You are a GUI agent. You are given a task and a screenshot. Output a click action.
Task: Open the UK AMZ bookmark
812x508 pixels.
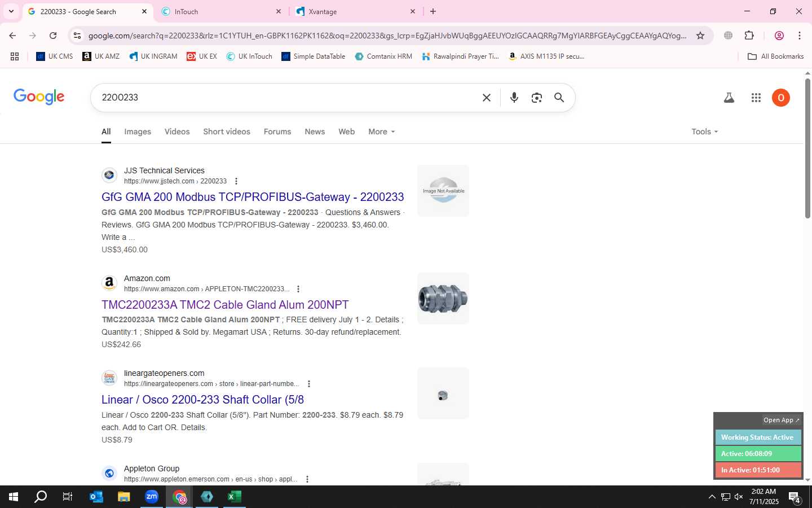pos(101,56)
